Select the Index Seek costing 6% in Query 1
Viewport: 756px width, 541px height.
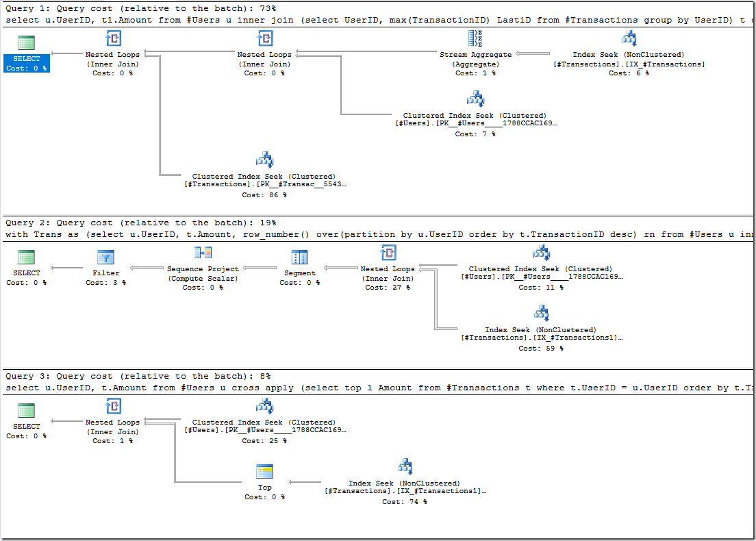[x=629, y=39]
